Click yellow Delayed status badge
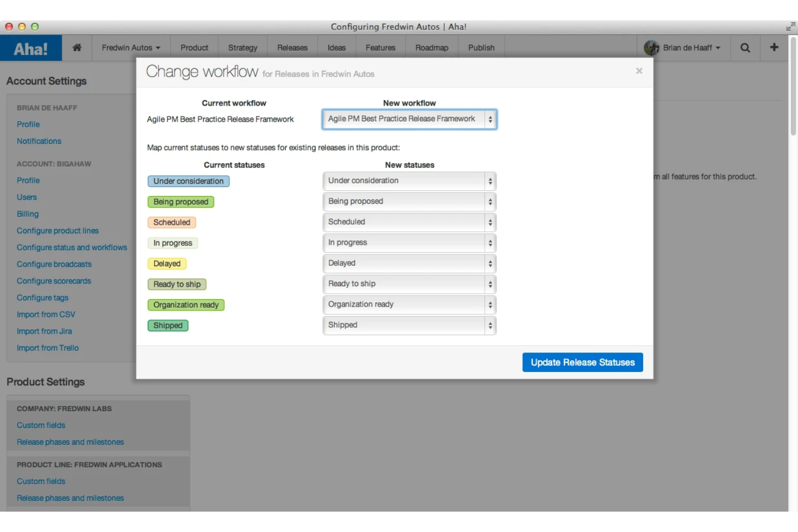Viewport: 798px width, 532px height. 167,264
